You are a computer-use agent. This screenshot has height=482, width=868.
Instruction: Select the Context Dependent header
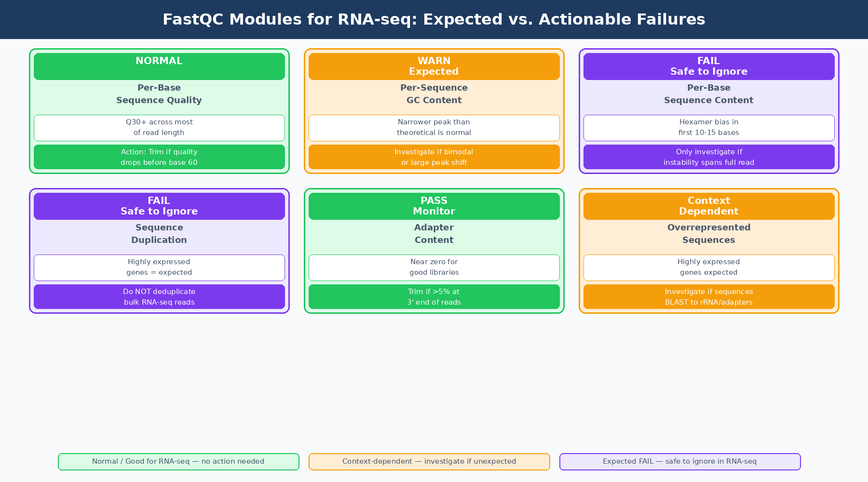pyautogui.click(x=708, y=206)
